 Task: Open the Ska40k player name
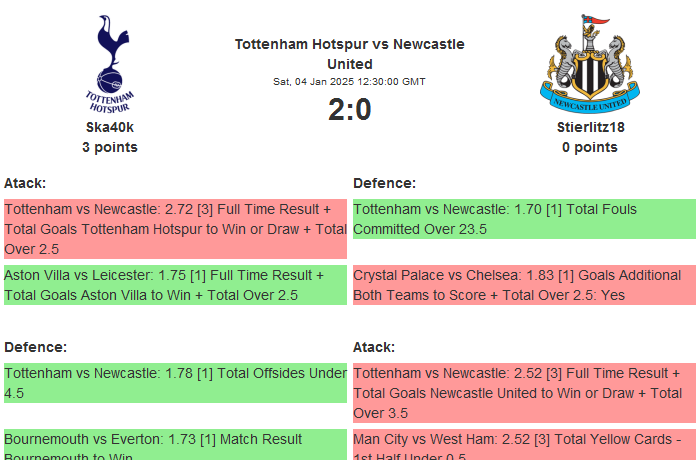pyautogui.click(x=110, y=127)
